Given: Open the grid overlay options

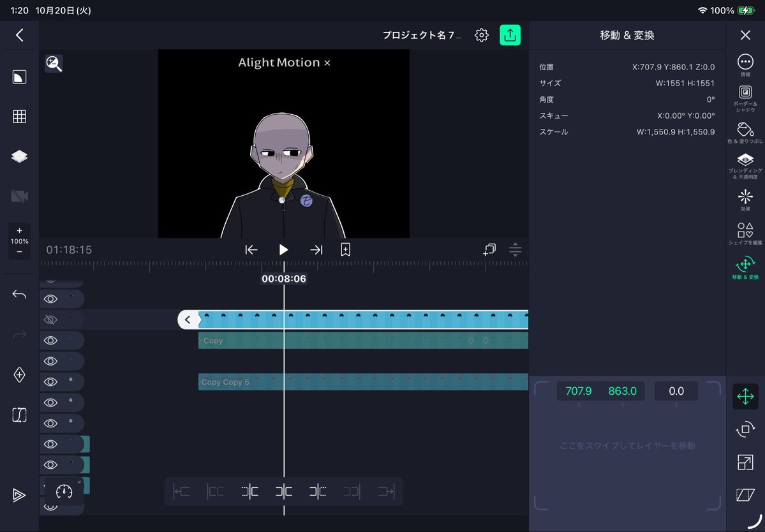Looking at the screenshot, I should [x=20, y=117].
